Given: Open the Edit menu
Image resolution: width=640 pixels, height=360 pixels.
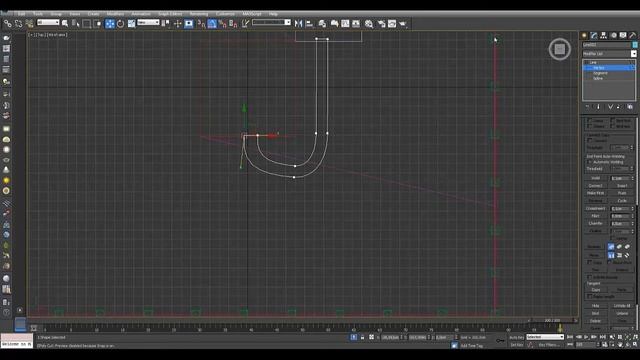Looking at the screenshot, I should point(22,14).
